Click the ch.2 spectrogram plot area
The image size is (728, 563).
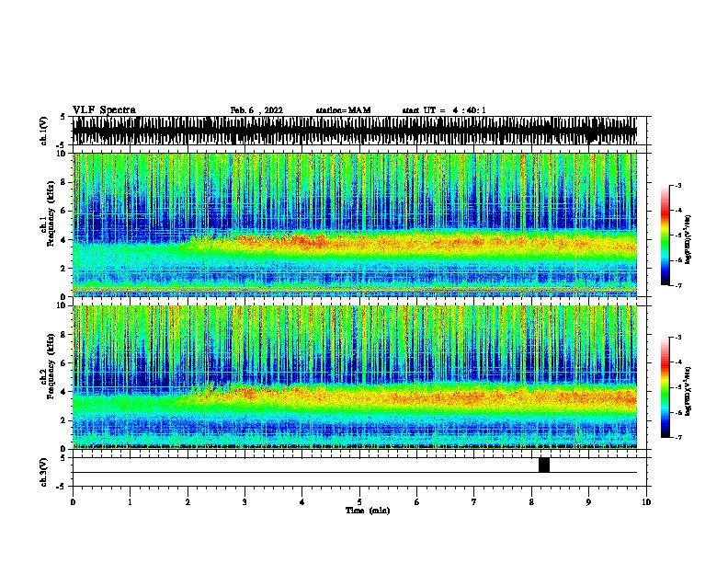355,377
